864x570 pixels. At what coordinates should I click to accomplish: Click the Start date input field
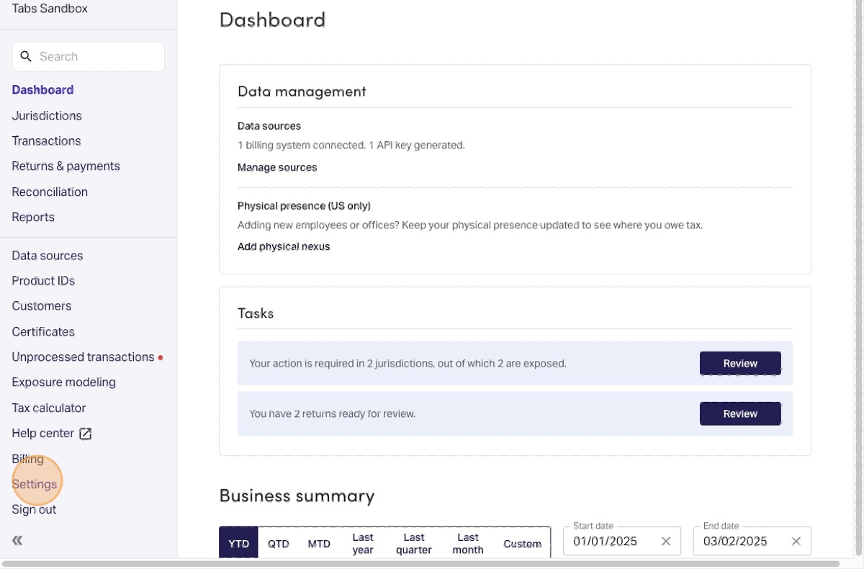click(x=610, y=541)
